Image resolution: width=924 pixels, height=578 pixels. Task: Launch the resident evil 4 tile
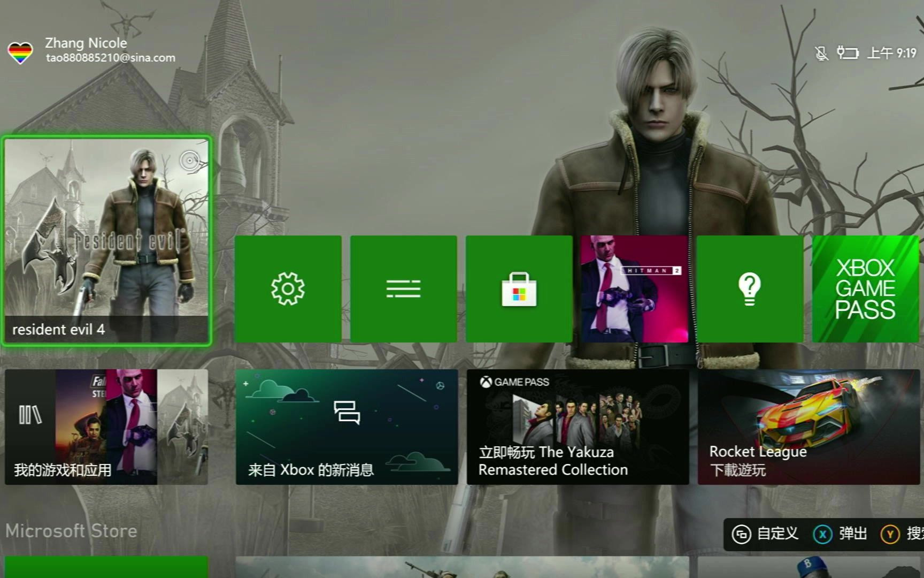pyautogui.click(x=106, y=241)
